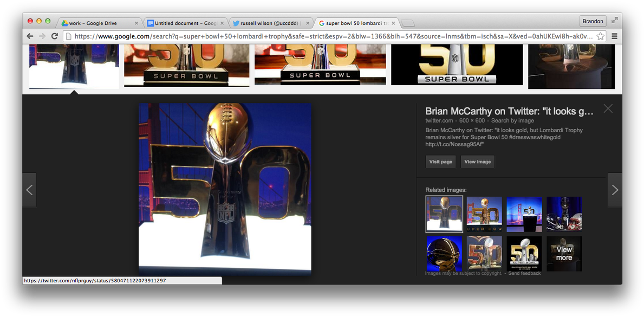This screenshot has height=316, width=644.
Task: Select the second Super Bowl result thumbnail
Action: pos(186,66)
